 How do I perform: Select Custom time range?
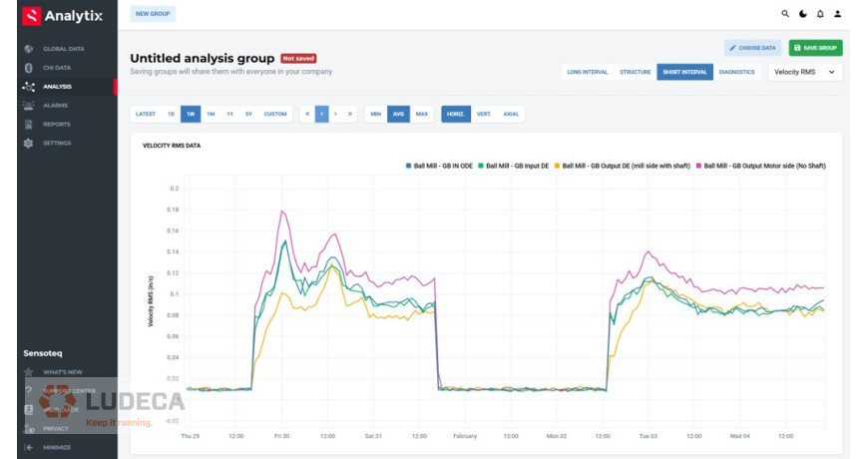(275, 114)
